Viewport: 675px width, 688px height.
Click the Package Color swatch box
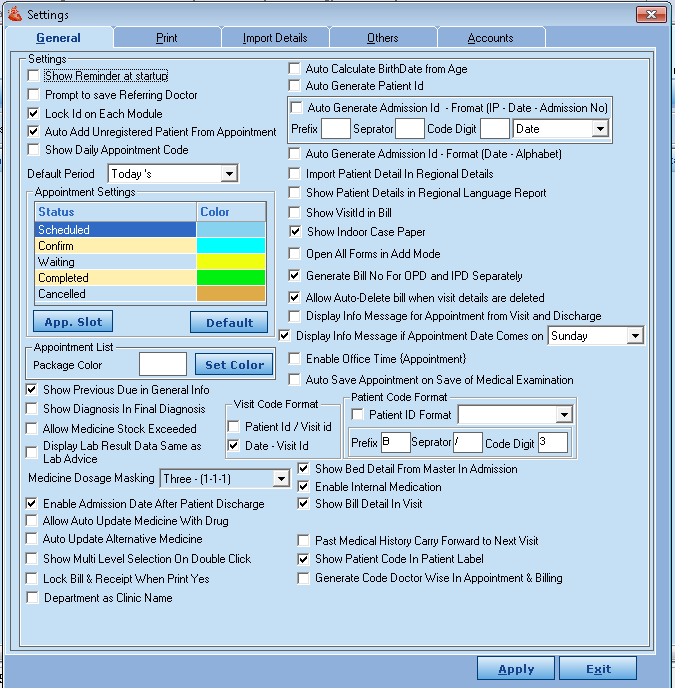pyautogui.click(x=163, y=364)
